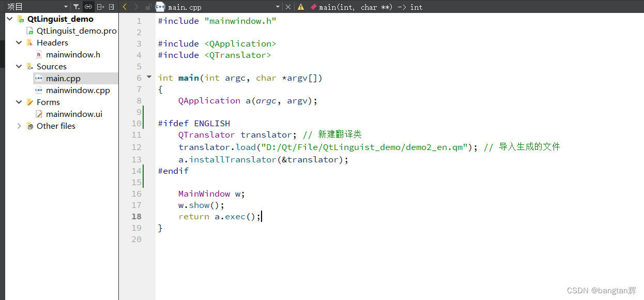Click on <QTranslator> include text
The height and width of the screenshot is (300, 644).
click(238, 55)
